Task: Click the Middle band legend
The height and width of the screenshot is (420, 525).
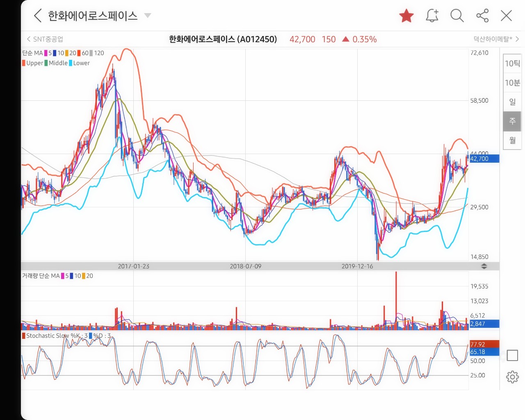Action: coord(56,63)
